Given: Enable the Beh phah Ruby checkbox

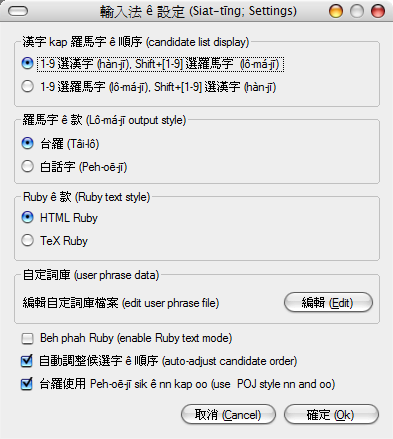Looking at the screenshot, I should coord(27,339).
